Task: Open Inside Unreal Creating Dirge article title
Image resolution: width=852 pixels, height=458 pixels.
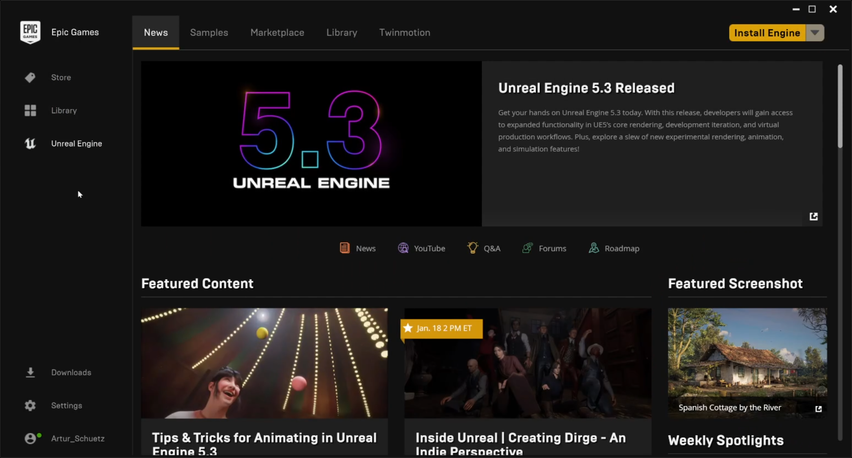Action: coord(521,444)
